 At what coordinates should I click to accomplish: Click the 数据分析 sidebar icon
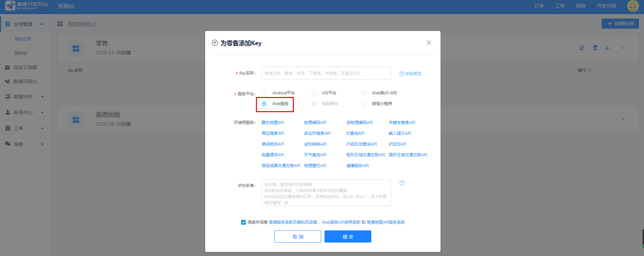[8, 96]
